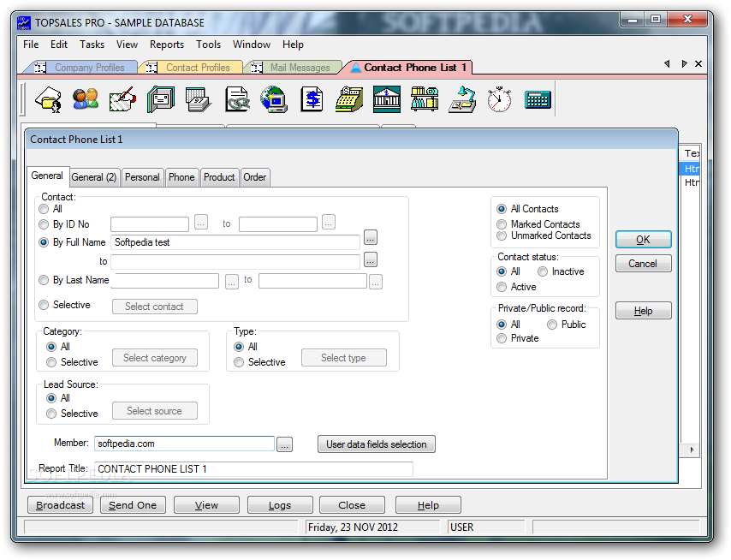
Task: Open the dollar sign document icon
Action: (x=312, y=99)
